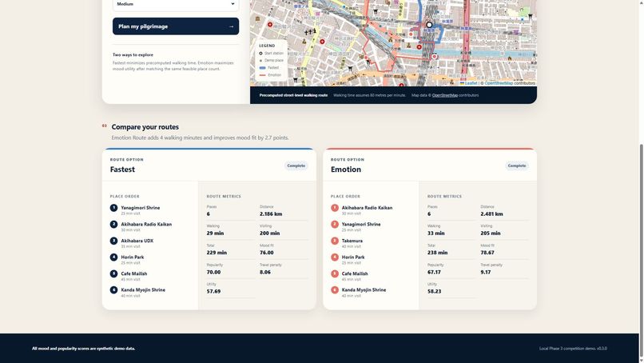
Task: Click red number 4 badge beside Horin Park
Action: tap(335, 257)
